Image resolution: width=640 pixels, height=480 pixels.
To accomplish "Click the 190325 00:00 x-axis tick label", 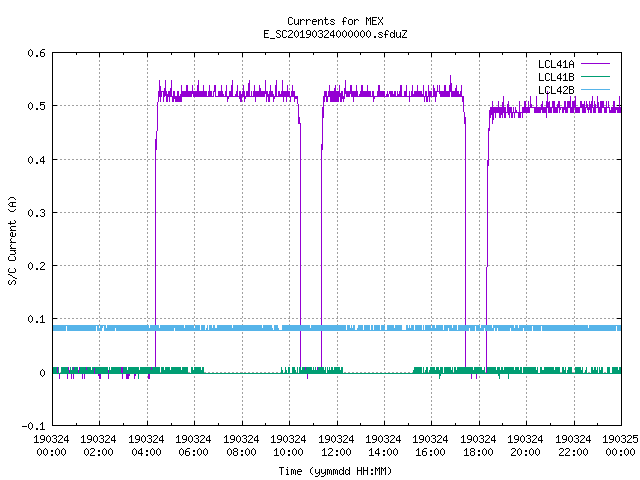I will [620, 446].
